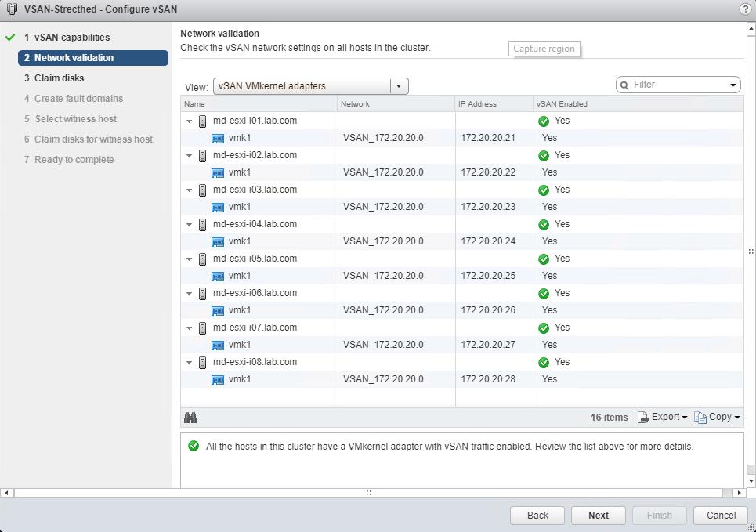Viewport: 756px width, 532px height.
Task: Click the Cancel button
Action: pyautogui.click(x=721, y=515)
